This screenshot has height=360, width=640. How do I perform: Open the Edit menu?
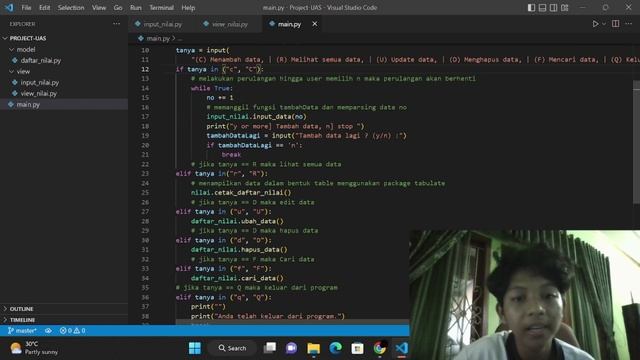(x=44, y=8)
